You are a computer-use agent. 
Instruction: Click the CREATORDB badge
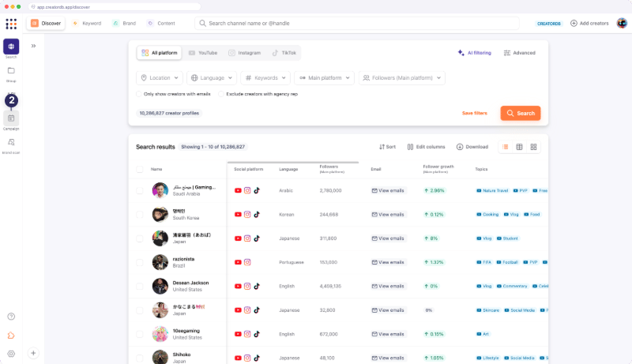tap(548, 24)
